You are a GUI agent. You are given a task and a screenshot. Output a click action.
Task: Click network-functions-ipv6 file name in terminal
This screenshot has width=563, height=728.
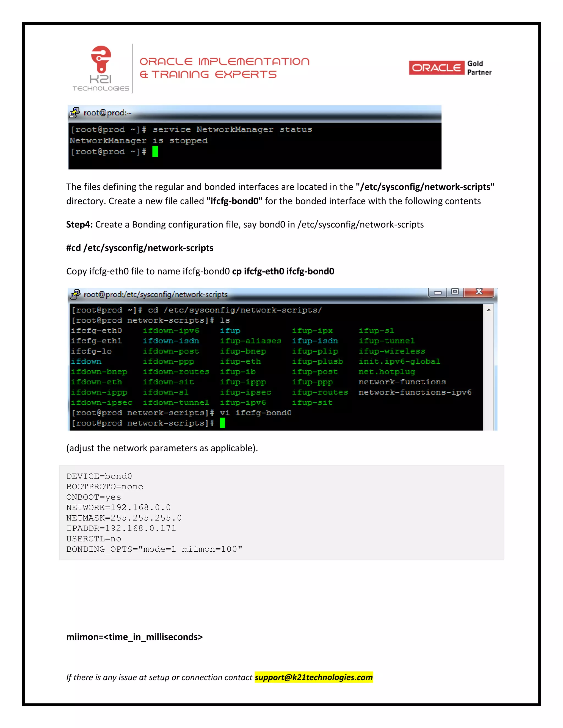[415, 392]
